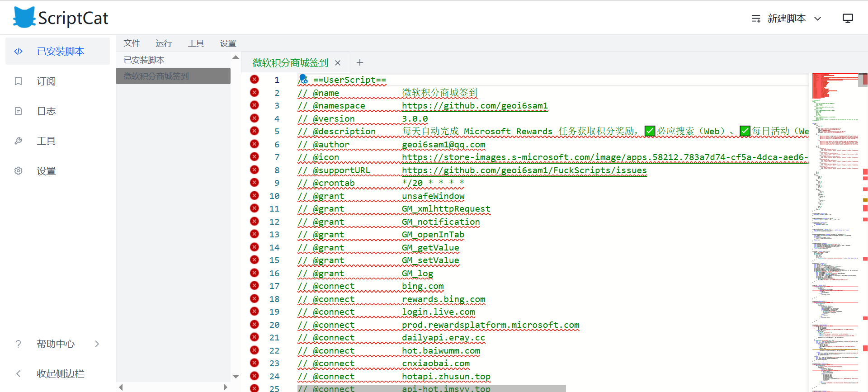Open 日志 via its document icon
The width and height of the screenshot is (868, 392).
pos(19,111)
